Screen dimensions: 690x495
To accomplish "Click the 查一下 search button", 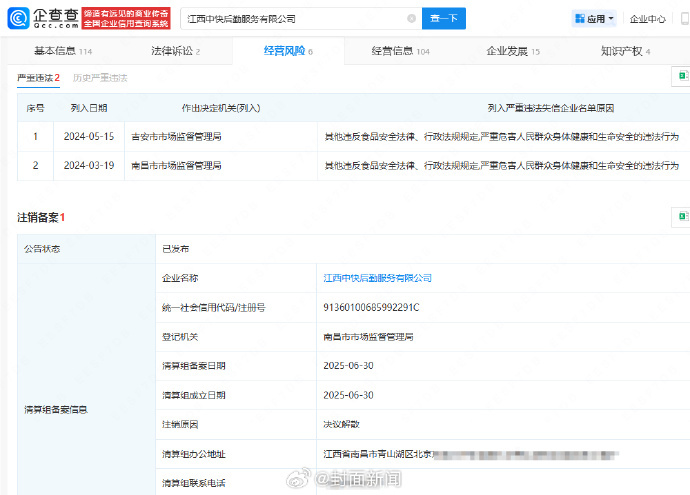I will tap(444, 18).
